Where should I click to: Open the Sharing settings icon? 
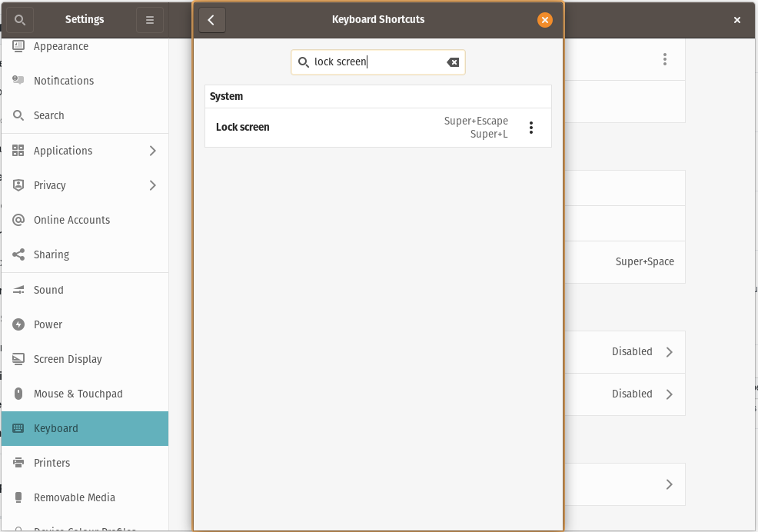click(x=18, y=254)
